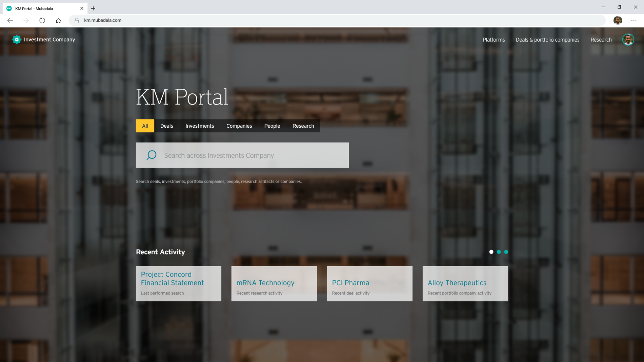Open the user avatar in portal header
Viewport: 644px width, 362px height.
pyautogui.click(x=628, y=40)
